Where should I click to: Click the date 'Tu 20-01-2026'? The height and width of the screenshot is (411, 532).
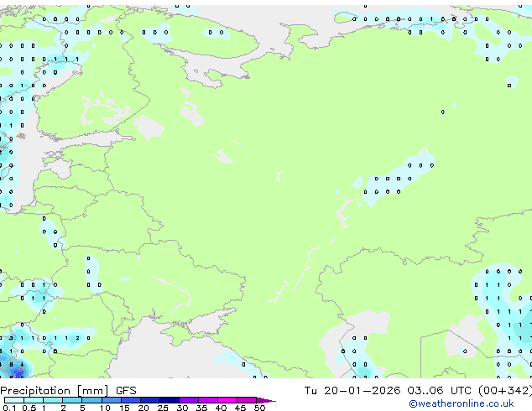point(352,391)
